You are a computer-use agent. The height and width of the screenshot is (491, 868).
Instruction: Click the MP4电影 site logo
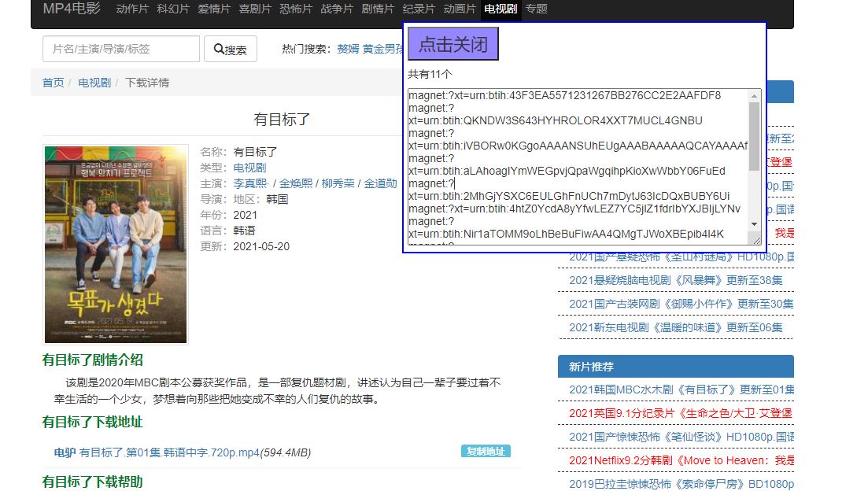tap(72, 9)
